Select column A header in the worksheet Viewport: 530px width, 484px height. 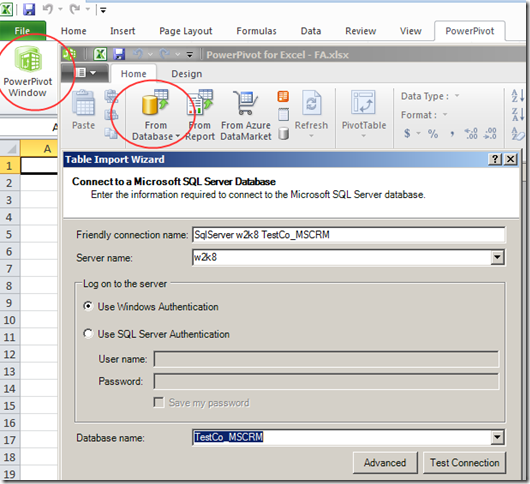click(39, 149)
